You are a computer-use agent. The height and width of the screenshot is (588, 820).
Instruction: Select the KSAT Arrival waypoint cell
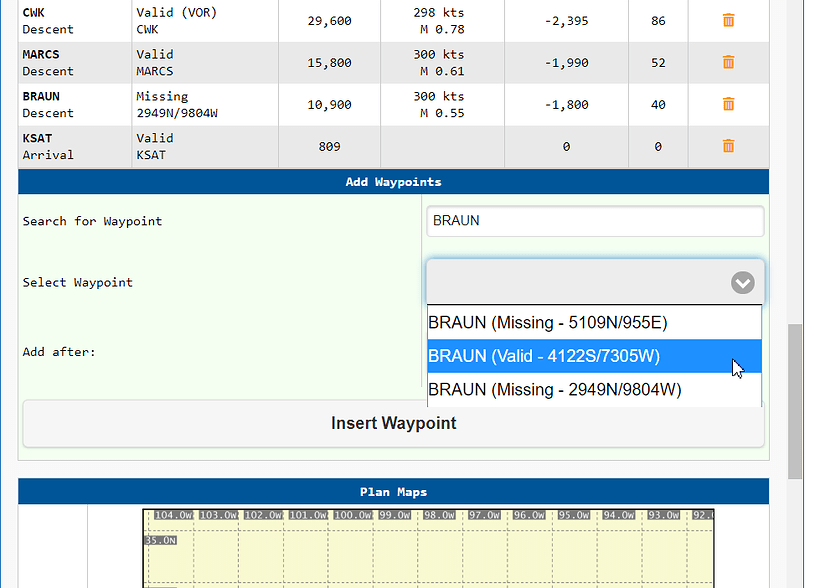pos(75,146)
